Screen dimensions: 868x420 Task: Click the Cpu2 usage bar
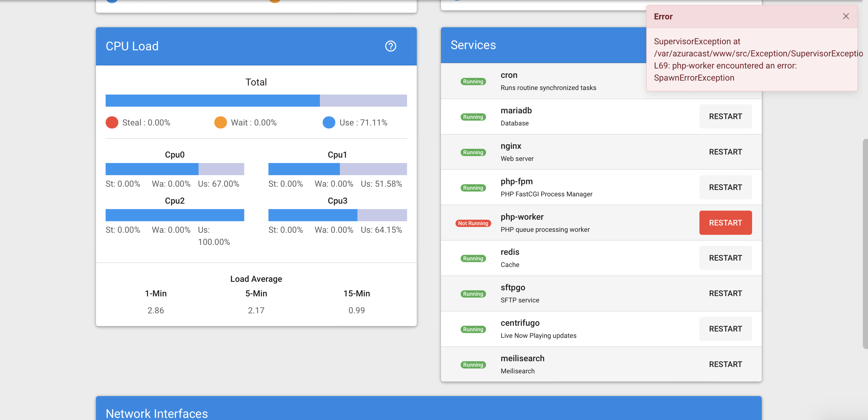[175, 215]
